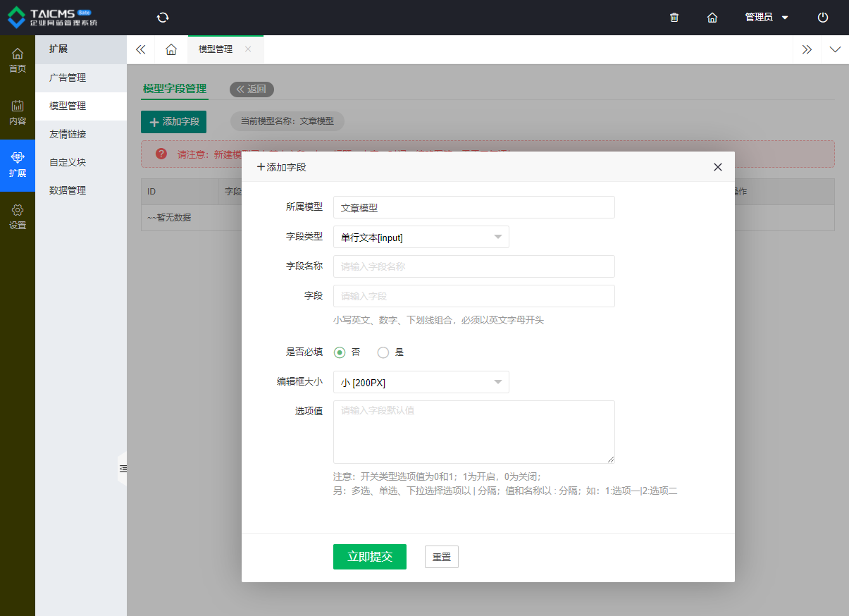Open 设置 gear in left sidebar

pos(18,217)
